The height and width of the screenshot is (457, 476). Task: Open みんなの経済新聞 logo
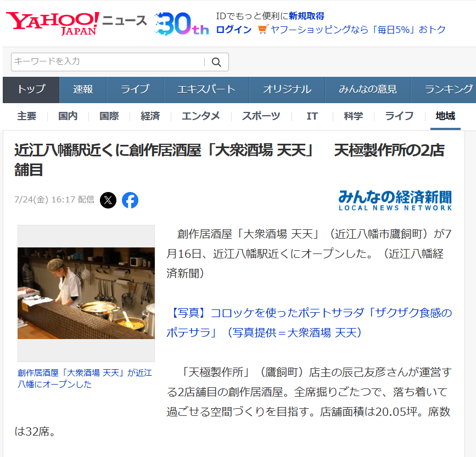395,200
